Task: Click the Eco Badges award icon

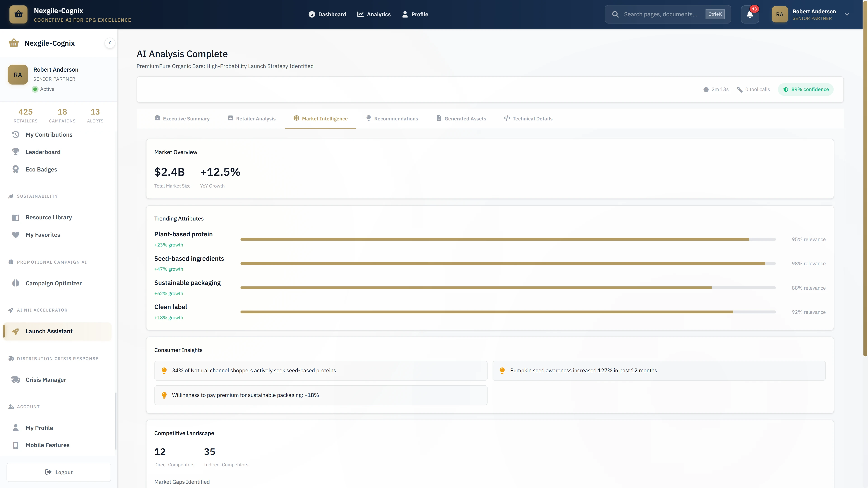Action: click(16, 169)
